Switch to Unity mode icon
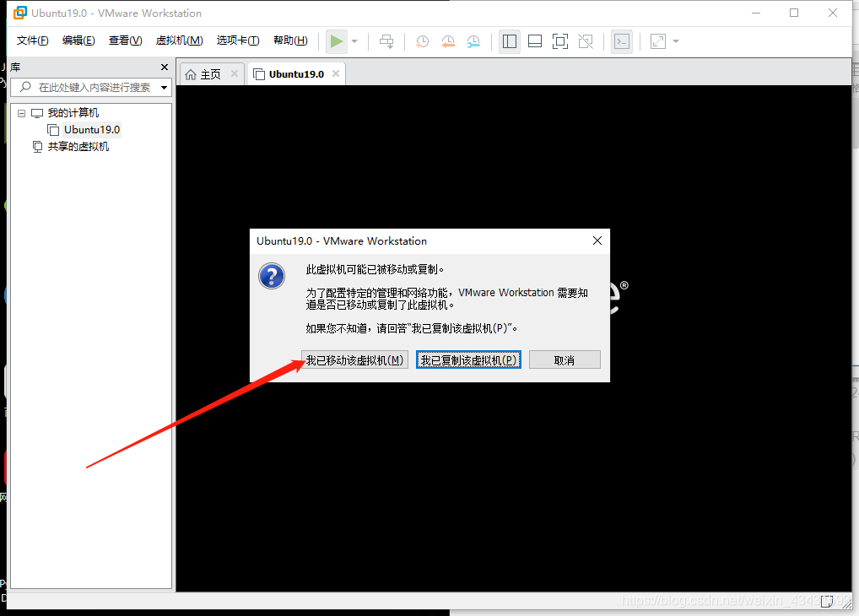The height and width of the screenshot is (616, 859). pos(586,41)
